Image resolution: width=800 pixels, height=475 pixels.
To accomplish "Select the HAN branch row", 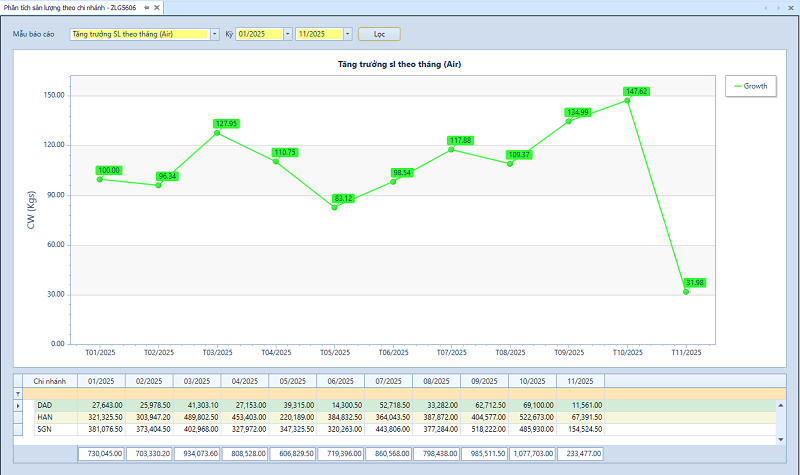I will (45, 417).
